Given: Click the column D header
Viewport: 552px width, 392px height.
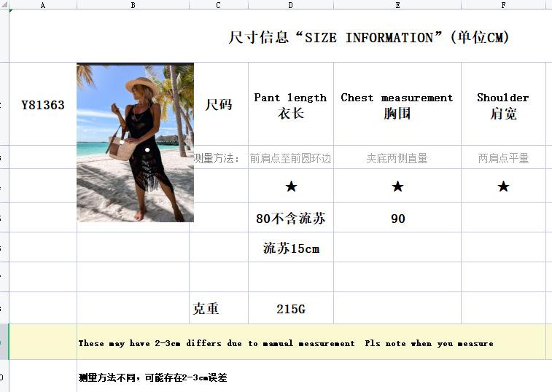Looking at the screenshot, I should 291,4.
